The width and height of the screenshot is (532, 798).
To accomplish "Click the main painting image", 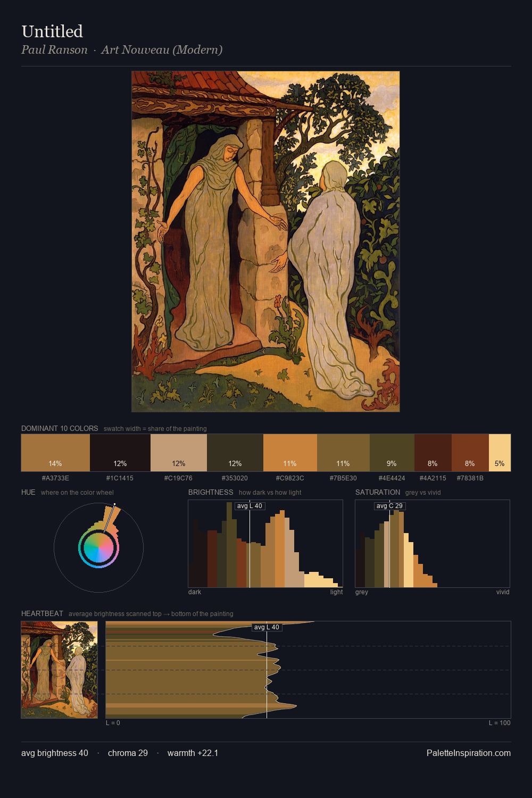I will coord(265,242).
